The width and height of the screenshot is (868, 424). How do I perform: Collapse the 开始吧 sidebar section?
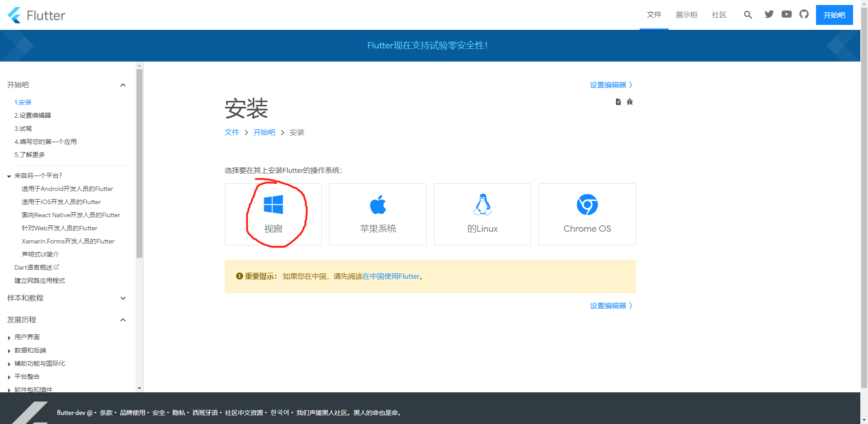[123, 85]
